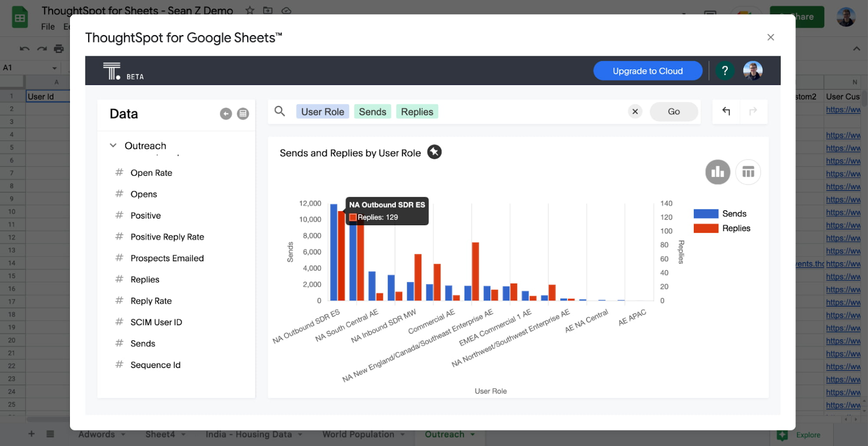Switch to chart view icon

point(718,172)
